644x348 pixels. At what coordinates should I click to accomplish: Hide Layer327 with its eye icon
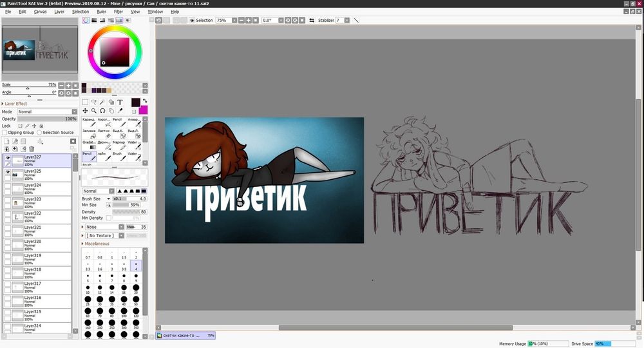[x=7, y=158]
